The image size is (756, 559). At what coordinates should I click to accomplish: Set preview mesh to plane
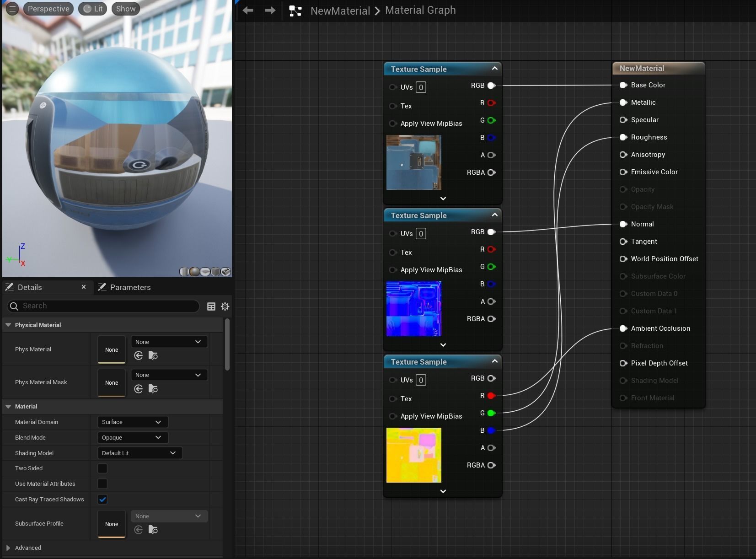click(205, 272)
